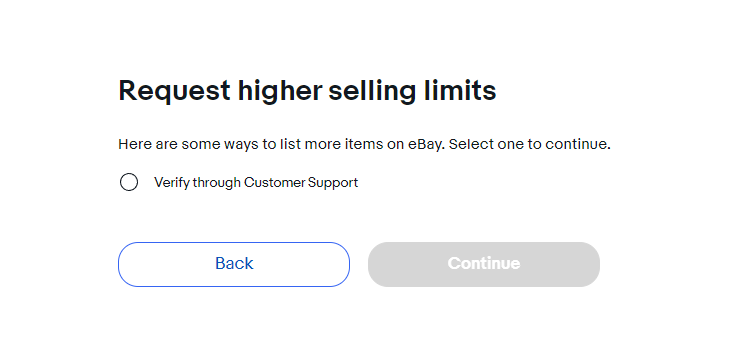Return to previous step with Back
Viewport: 732px width, 361px height.
pos(234,264)
